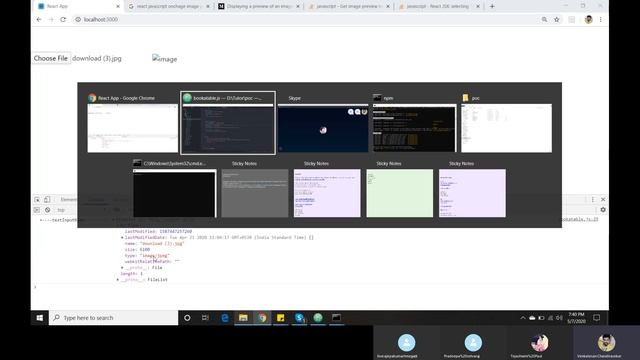Toggle the console sidebar icon

37,210
